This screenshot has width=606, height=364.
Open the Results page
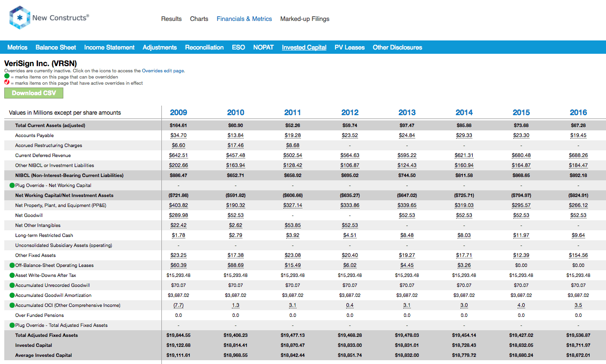pos(171,19)
